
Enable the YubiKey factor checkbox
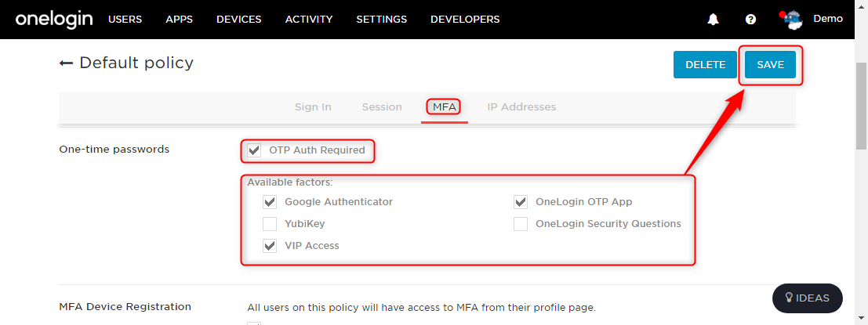point(270,224)
